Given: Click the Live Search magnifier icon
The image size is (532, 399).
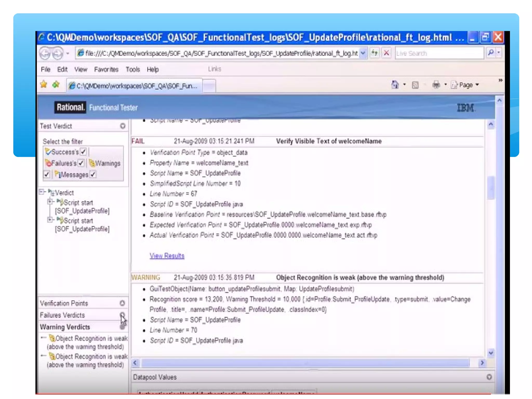Looking at the screenshot, I should (491, 53).
